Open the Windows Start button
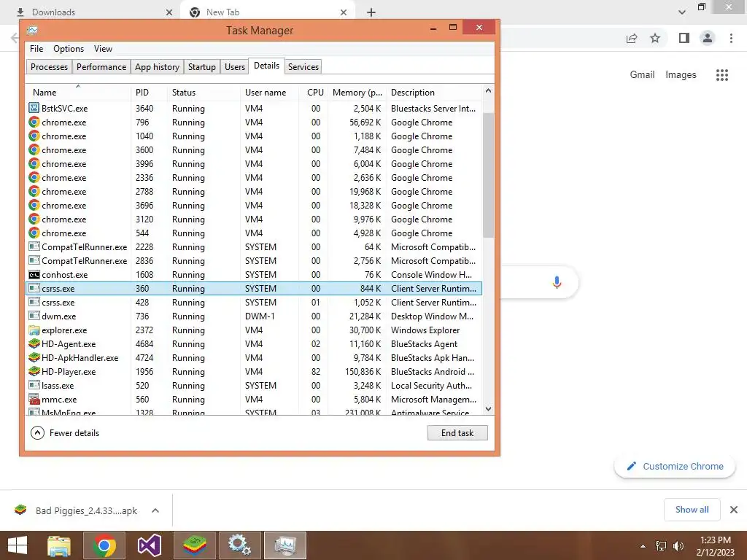The height and width of the screenshot is (560, 747). (18, 545)
